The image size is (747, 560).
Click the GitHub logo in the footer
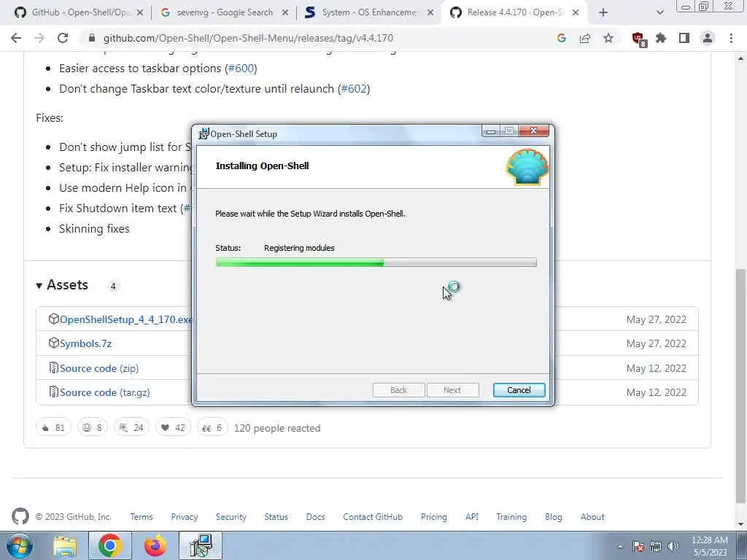tap(20, 517)
